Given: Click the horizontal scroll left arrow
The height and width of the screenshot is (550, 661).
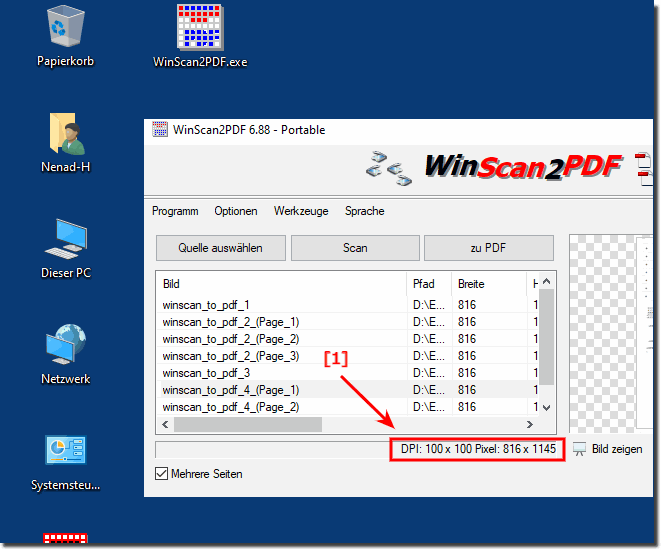Looking at the screenshot, I should pyautogui.click(x=165, y=424).
